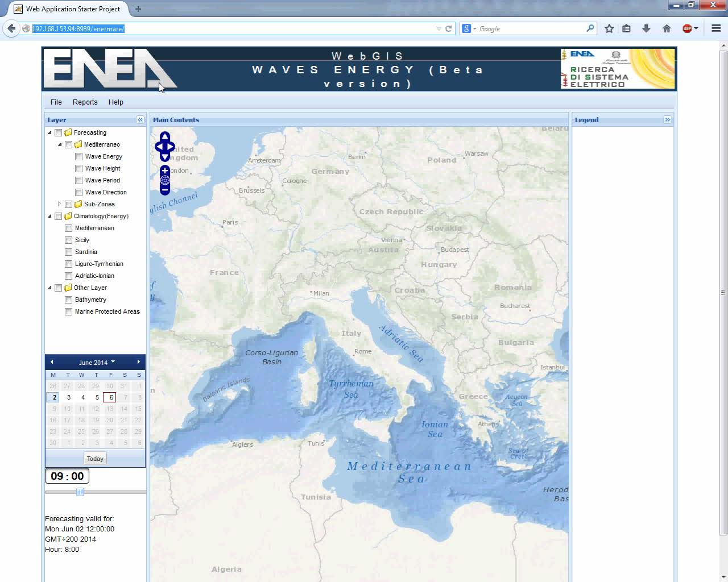728x582 pixels.
Task: Toggle Sicily climatology layer
Action: 68,240
